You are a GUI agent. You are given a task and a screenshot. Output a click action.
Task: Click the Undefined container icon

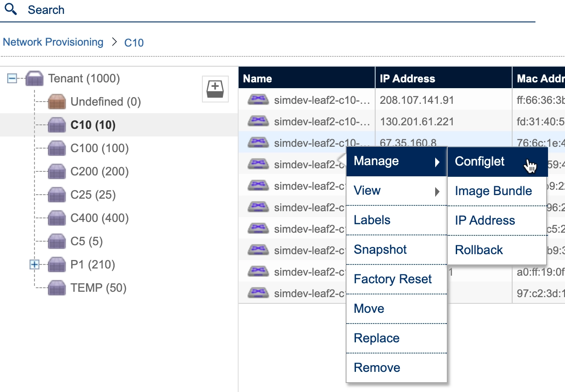[57, 102]
